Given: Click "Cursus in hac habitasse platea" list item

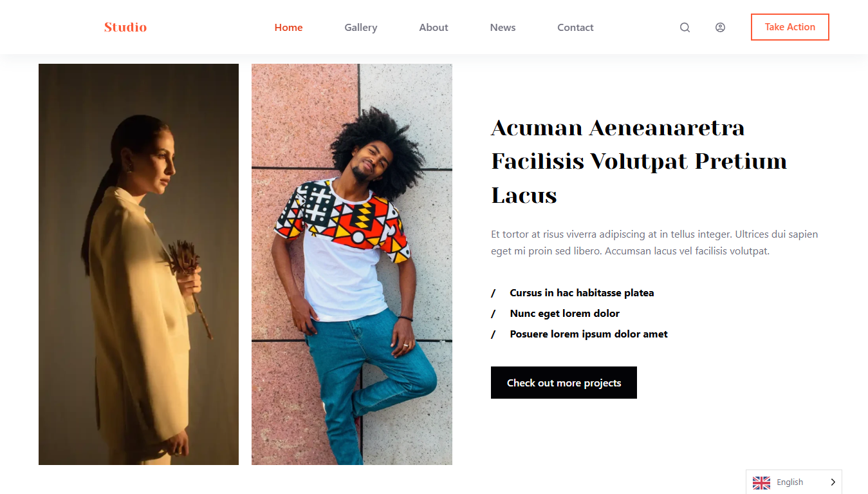Looking at the screenshot, I should 582,293.
